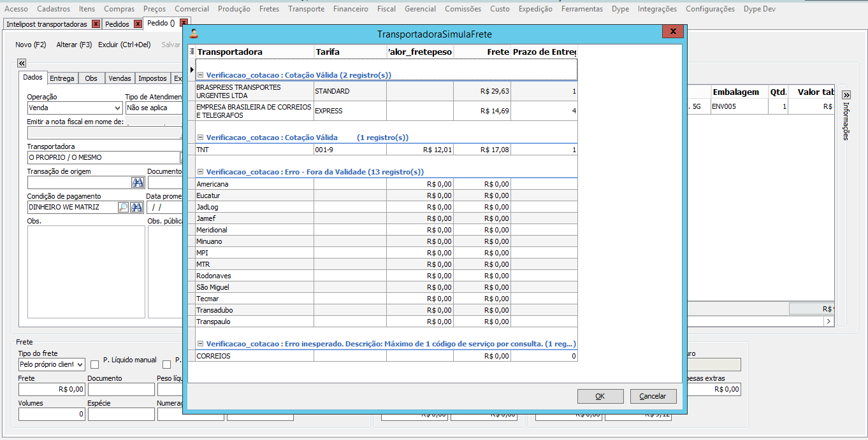Click the R$ 14,69 frete cell
Viewport: 868px width, 440px height.
click(482, 111)
